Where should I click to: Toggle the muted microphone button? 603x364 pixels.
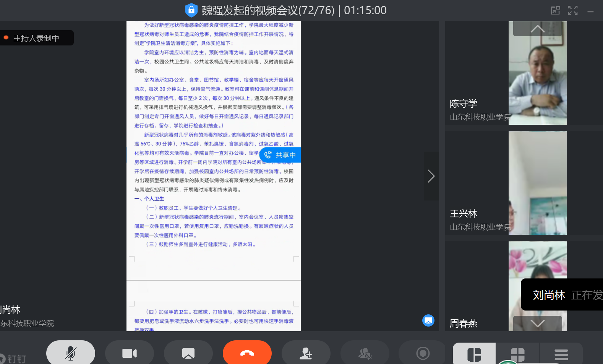pyautogui.click(x=71, y=353)
